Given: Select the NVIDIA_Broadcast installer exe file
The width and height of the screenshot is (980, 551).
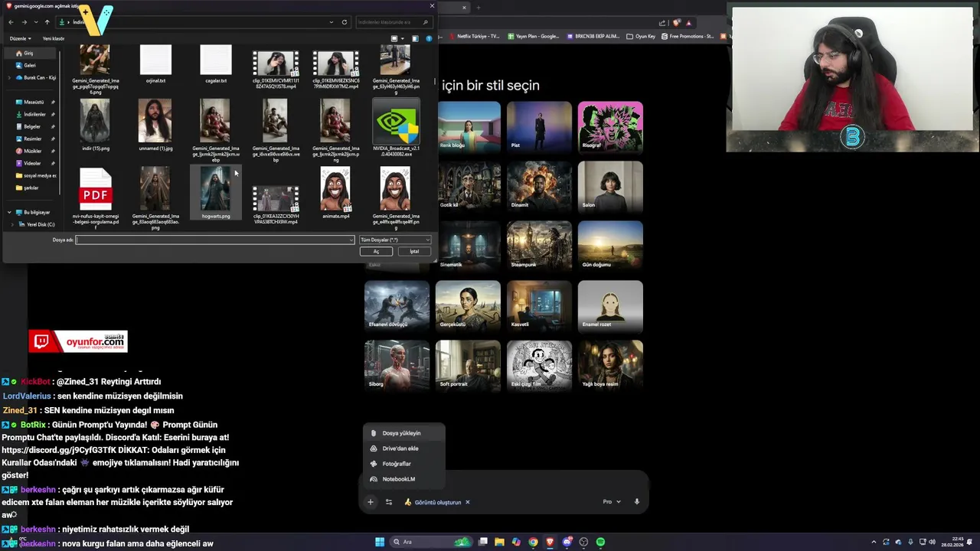Looking at the screenshot, I should click(x=396, y=127).
